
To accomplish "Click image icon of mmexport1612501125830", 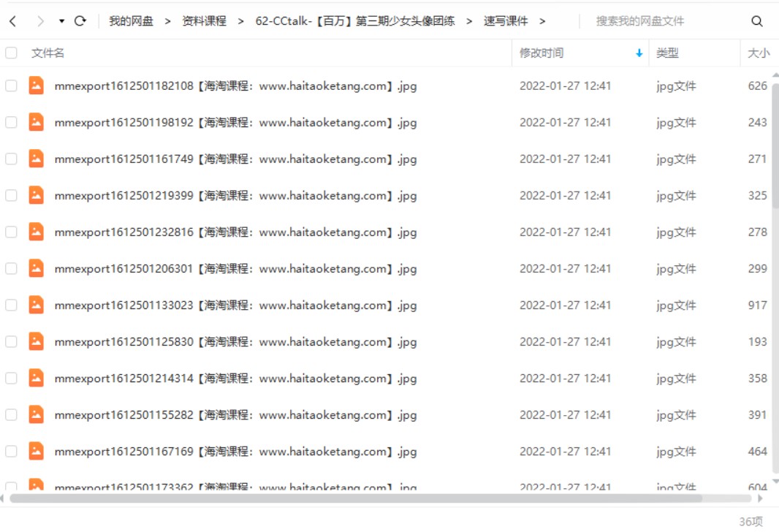I will [x=37, y=341].
